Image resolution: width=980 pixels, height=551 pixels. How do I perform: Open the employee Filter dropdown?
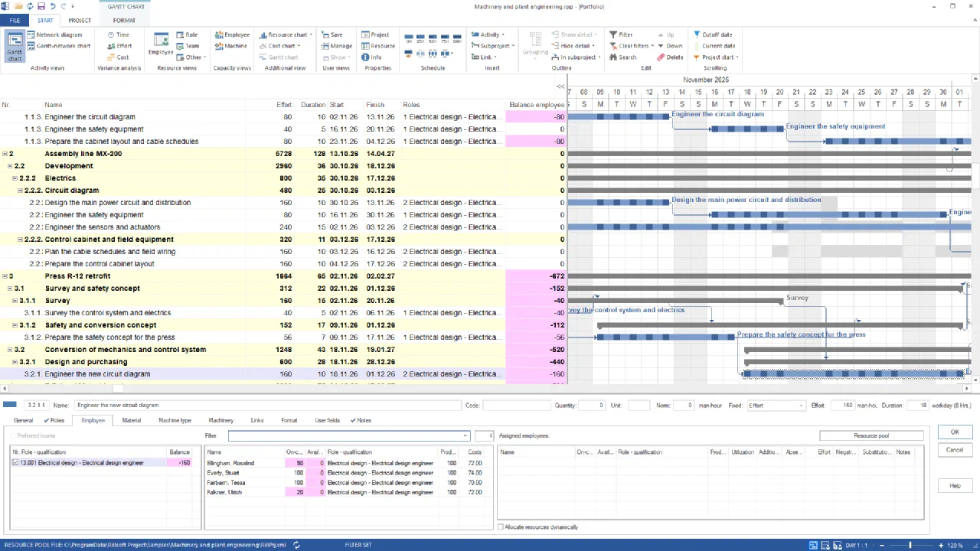coord(465,435)
